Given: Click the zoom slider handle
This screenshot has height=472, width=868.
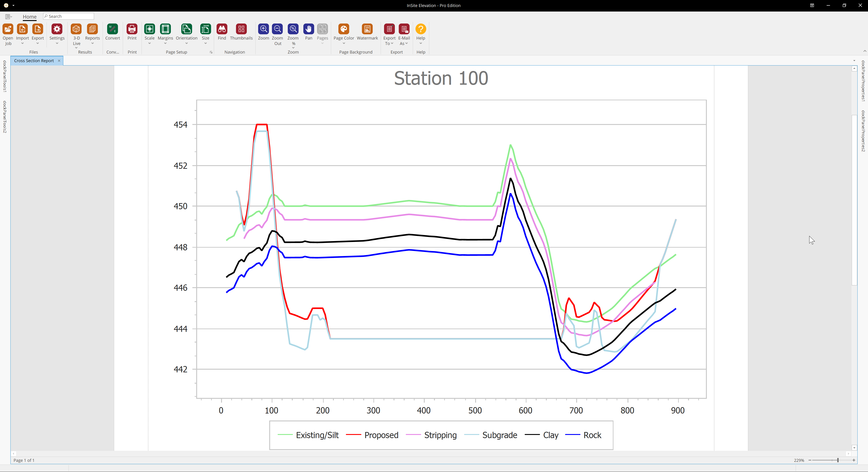Looking at the screenshot, I should (x=838, y=460).
